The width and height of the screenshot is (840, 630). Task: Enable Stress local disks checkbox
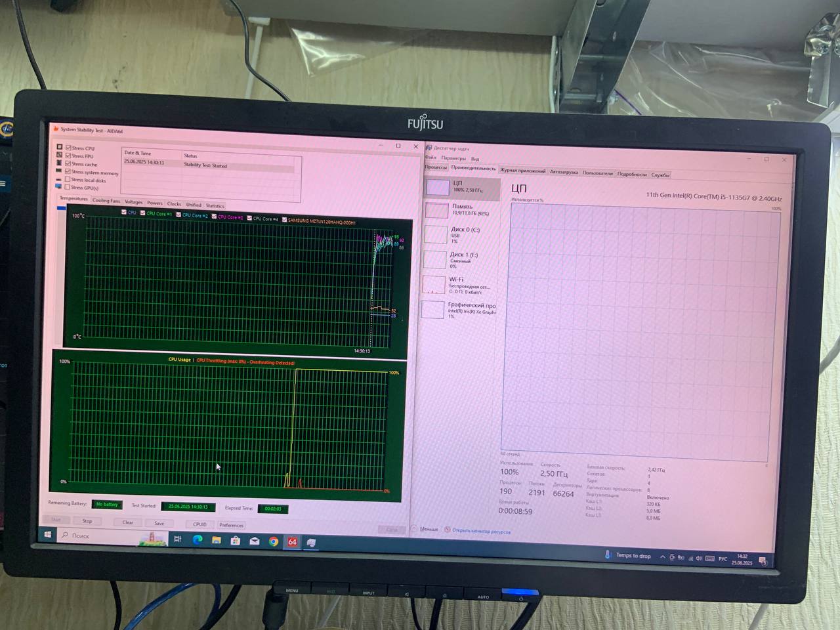click(x=67, y=179)
